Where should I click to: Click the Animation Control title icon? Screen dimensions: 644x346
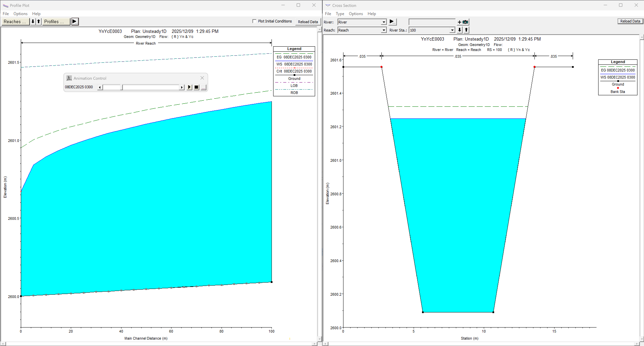[69, 78]
